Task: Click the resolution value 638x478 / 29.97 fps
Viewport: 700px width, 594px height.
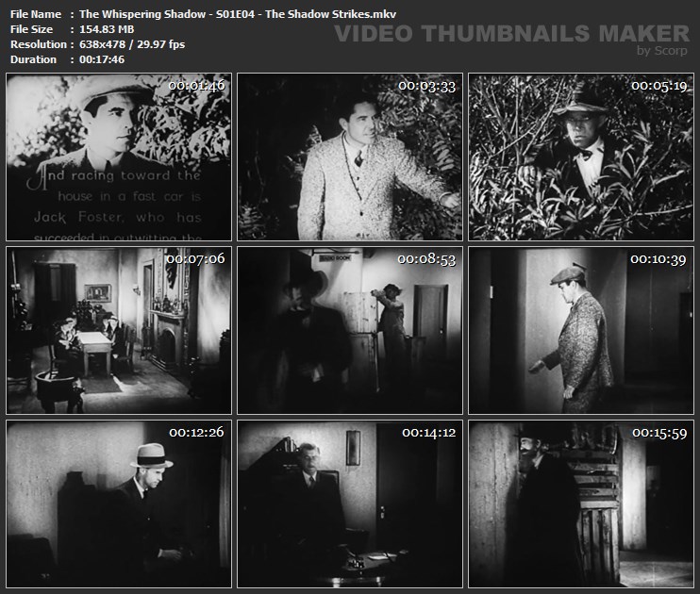Action: 132,44
